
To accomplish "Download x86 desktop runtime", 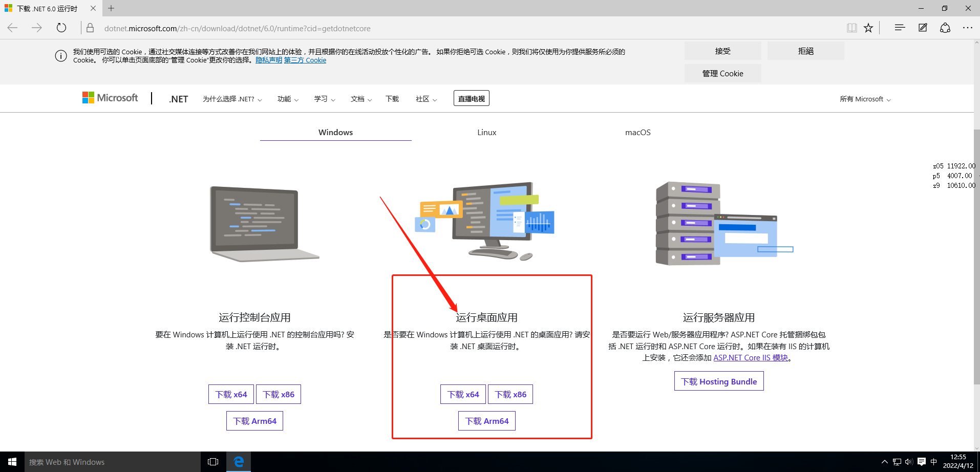I will coord(510,394).
